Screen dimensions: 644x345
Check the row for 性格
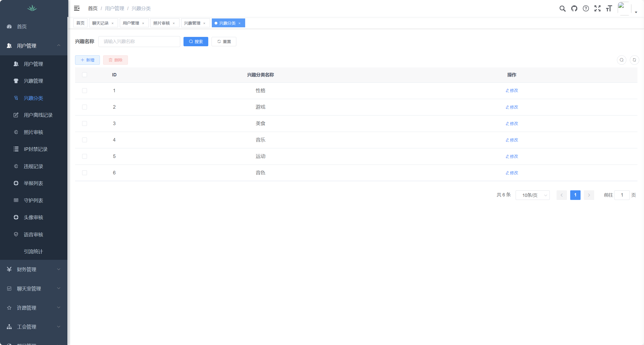[85, 90]
